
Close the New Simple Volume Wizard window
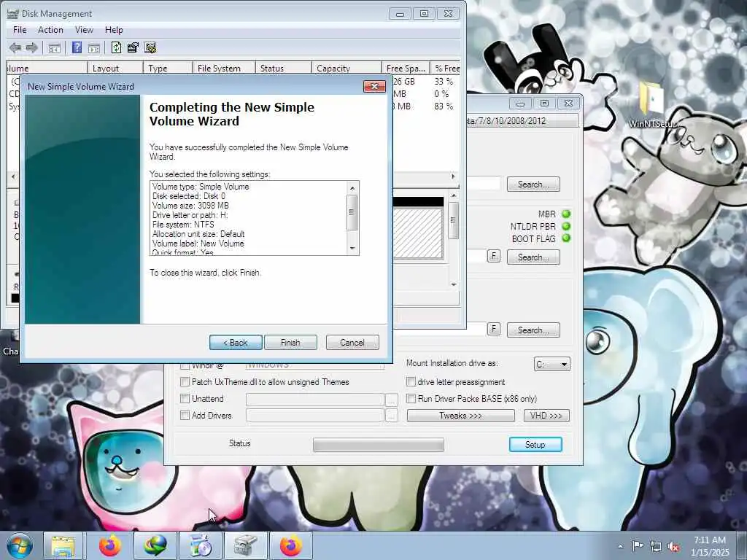pos(374,86)
